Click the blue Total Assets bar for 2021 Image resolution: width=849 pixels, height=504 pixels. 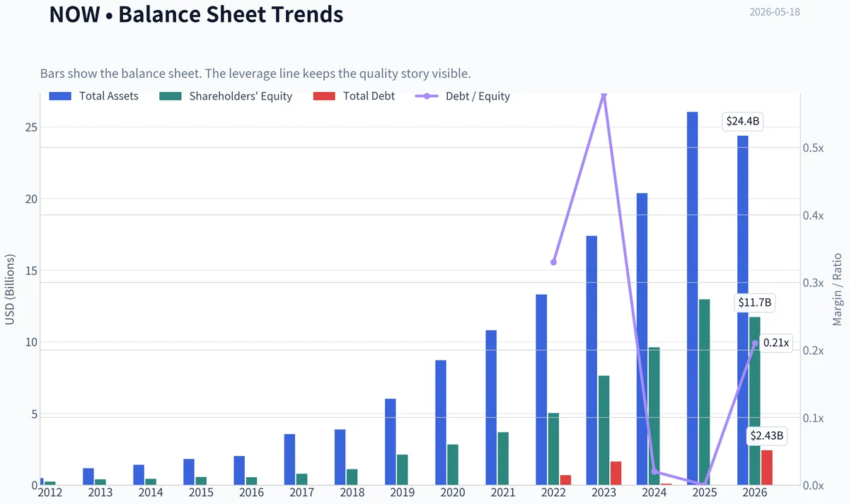click(x=491, y=407)
